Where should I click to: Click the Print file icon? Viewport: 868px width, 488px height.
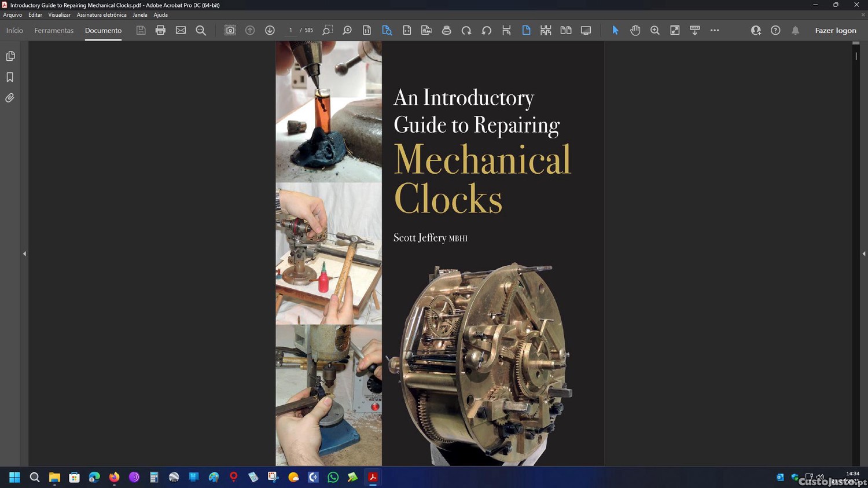[x=160, y=30]
